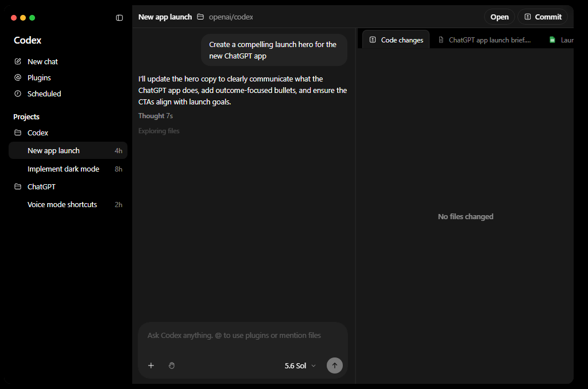Click the No files changed text
588x389 pixels.
point(465,217)
